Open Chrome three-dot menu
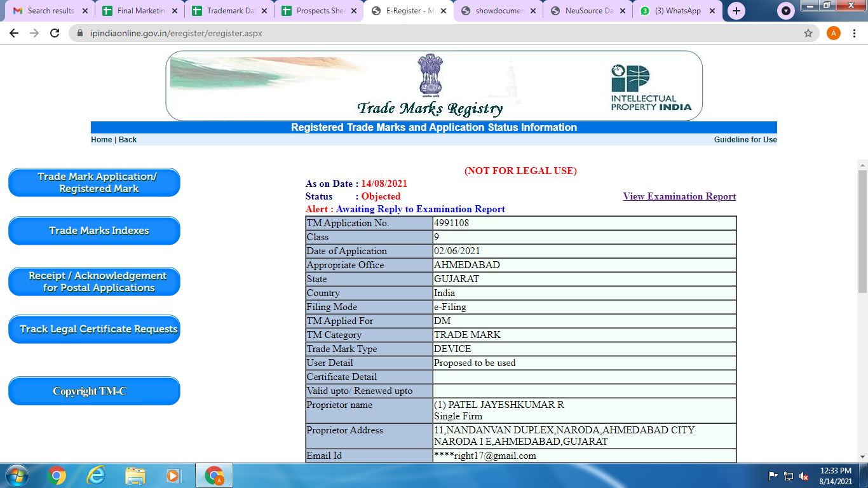Screen dimensions: 868x488 click(x=855, y=33)
